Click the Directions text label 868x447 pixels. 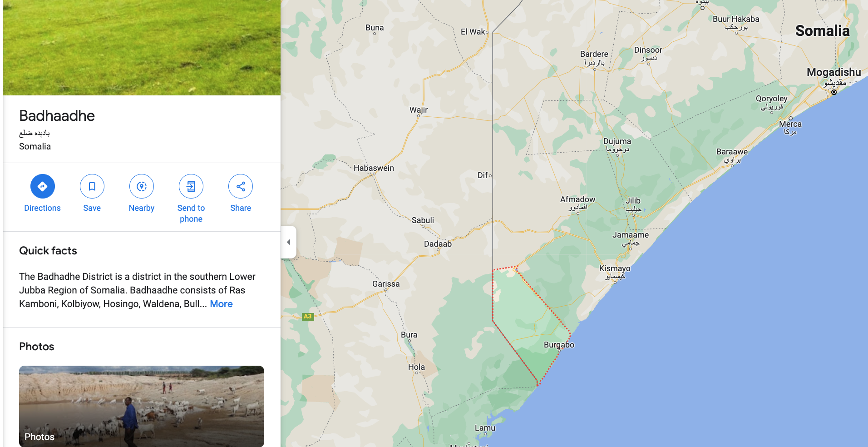point(42,208)
